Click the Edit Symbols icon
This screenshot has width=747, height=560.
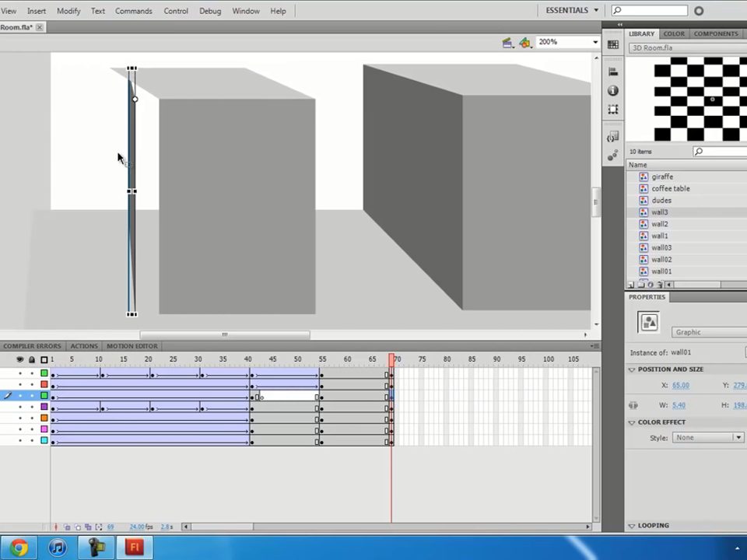525,43
